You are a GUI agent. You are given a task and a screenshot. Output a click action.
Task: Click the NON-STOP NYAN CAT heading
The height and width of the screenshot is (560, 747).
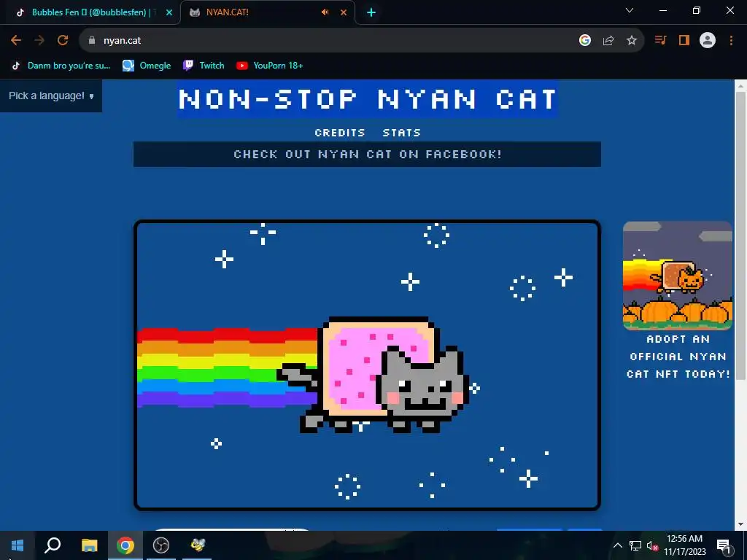[x=368, y=99]
